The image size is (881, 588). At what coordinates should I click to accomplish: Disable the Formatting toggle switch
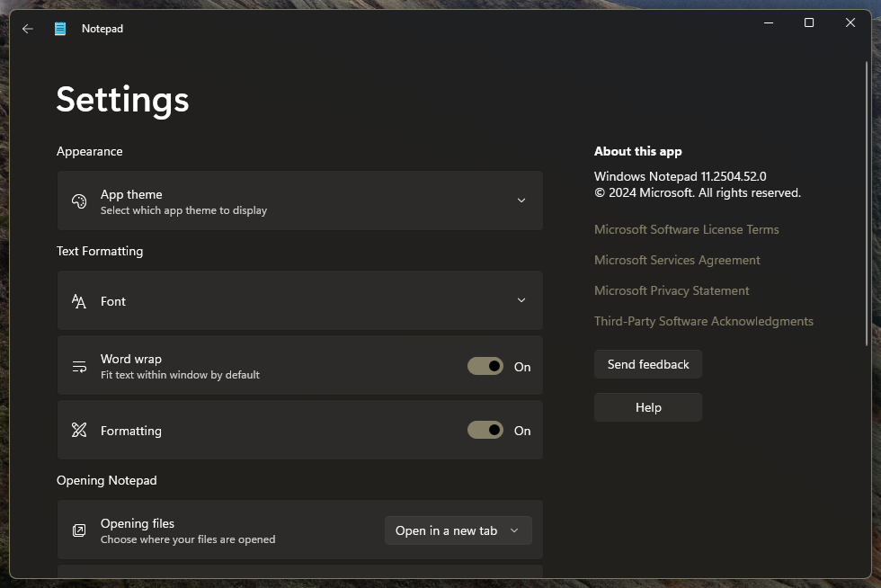coord(485,431)
